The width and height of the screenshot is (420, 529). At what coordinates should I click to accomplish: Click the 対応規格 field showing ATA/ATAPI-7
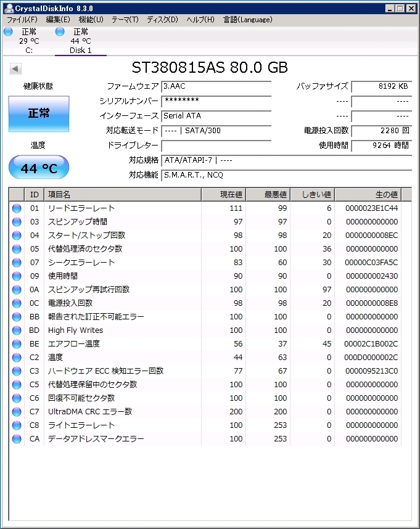(x=287, y=160)
